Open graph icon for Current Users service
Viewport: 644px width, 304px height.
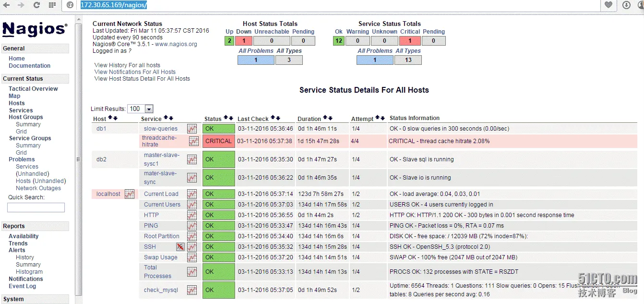pos(192,205)
